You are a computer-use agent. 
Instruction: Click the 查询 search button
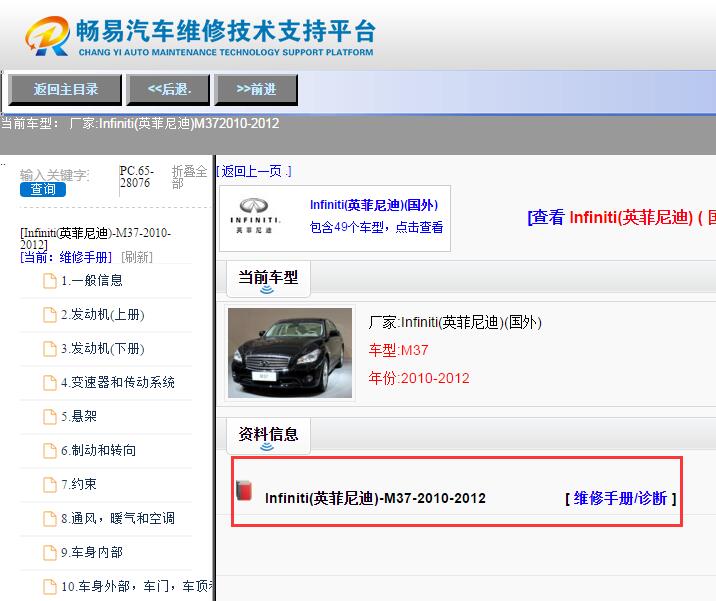pos(43,189)
